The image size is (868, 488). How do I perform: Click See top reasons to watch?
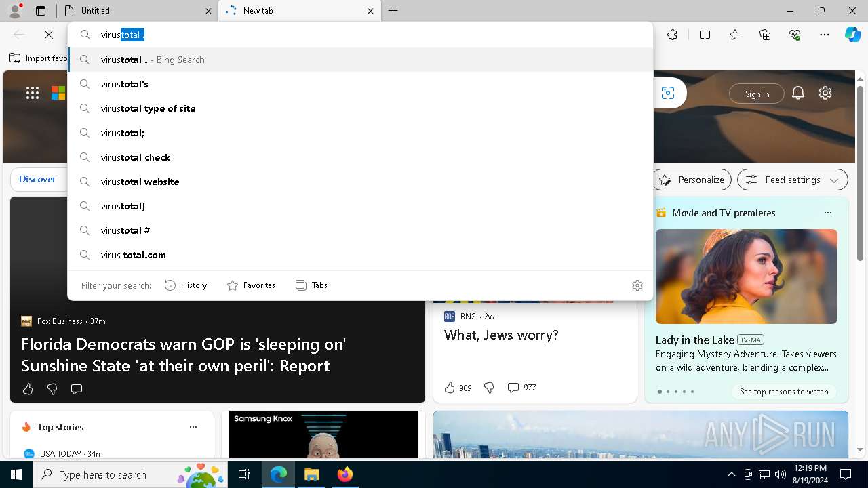[x=784, y=392]
